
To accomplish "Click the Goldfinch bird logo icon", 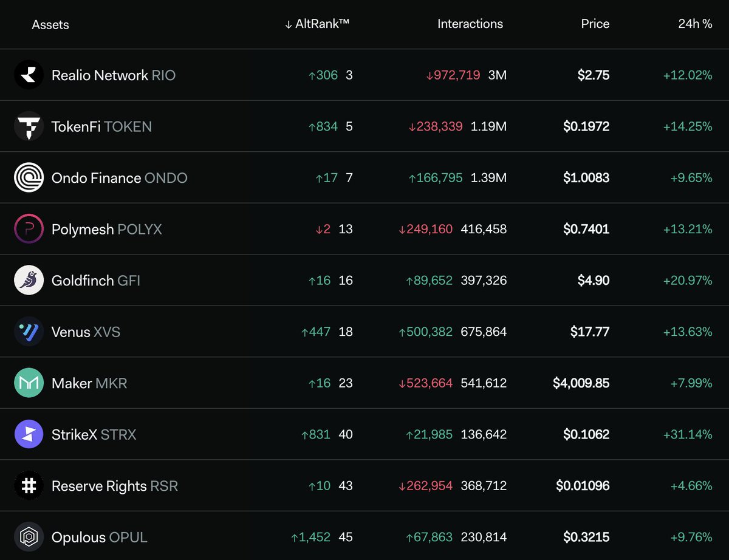I will coord(29,281).
